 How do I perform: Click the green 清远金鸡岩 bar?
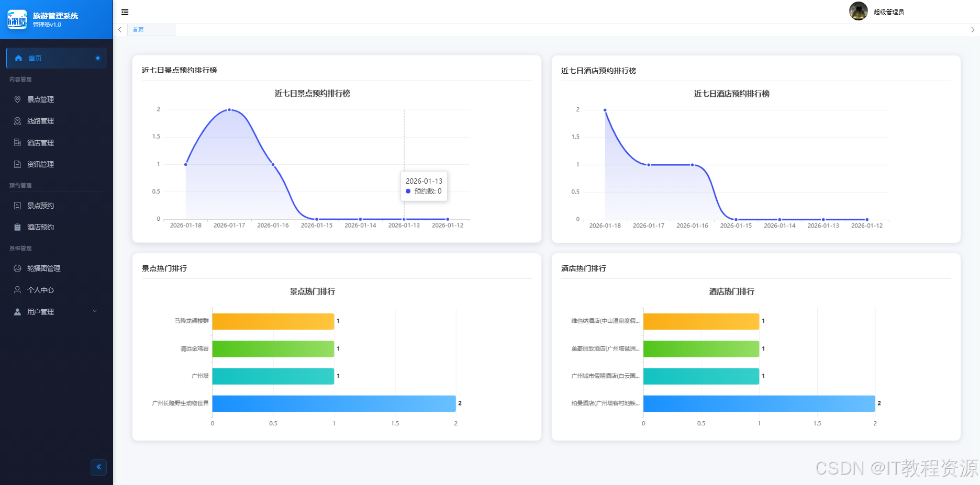click(273, 349)
